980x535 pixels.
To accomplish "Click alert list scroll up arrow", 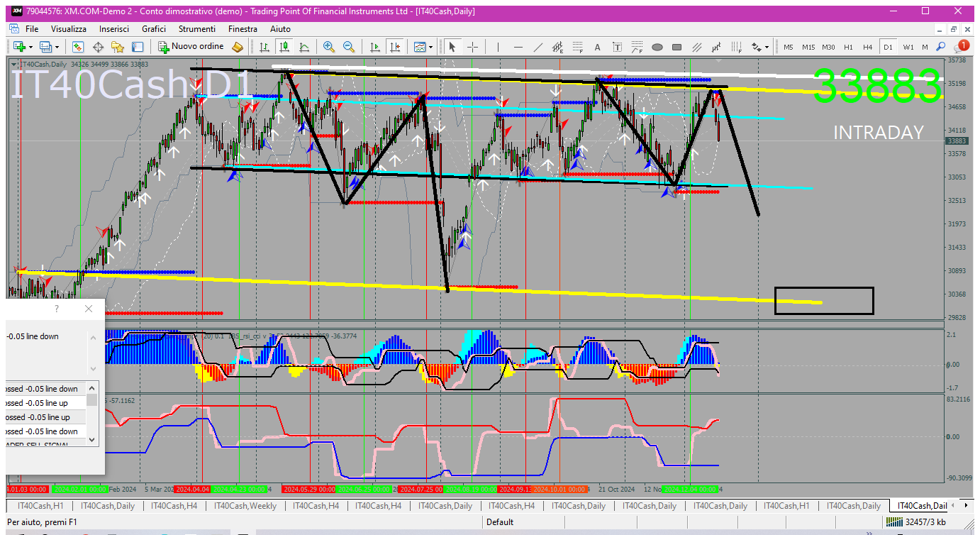I will pos(91,388).
